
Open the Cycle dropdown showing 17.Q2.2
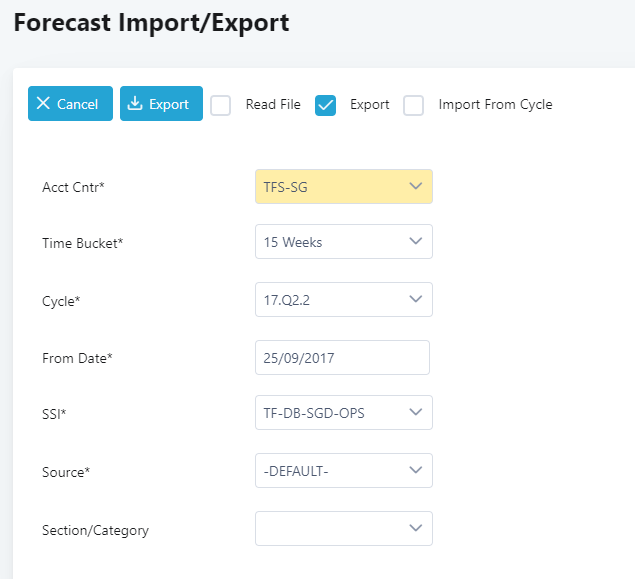coord(343,299)
